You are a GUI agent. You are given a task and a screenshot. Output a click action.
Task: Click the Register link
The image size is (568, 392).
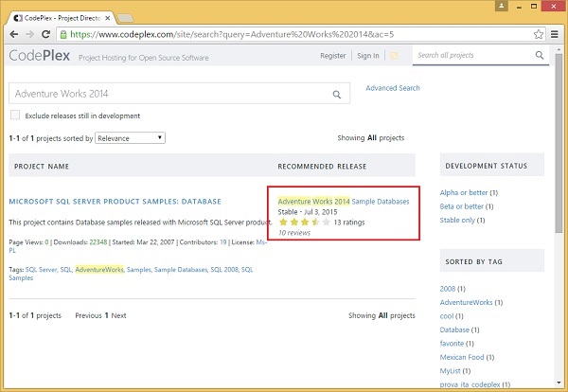[333, 56]
